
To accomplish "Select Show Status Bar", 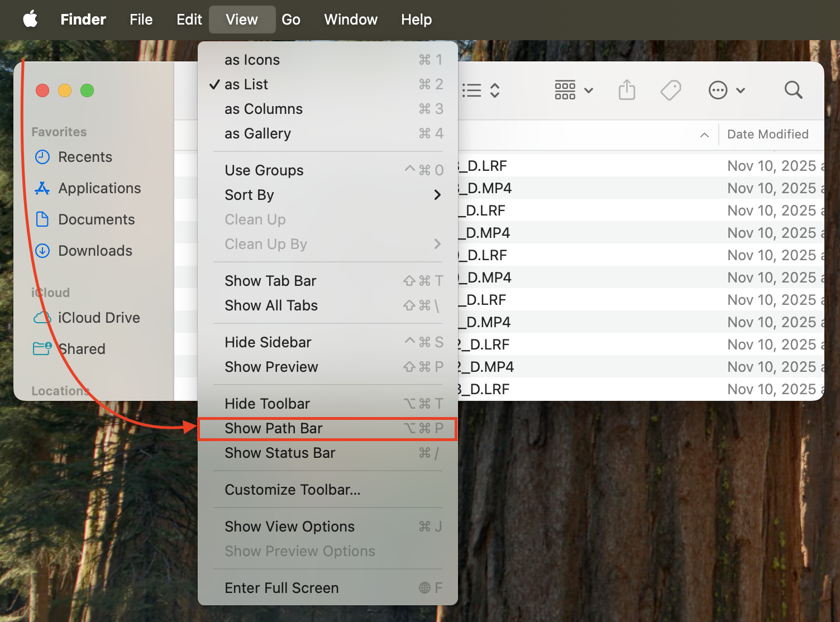I will [328, 453].
